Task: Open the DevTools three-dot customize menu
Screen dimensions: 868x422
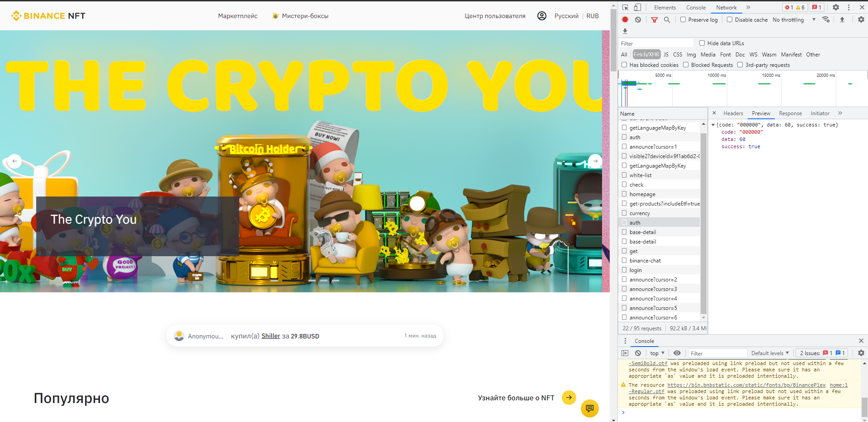Action: pos(849,7)
